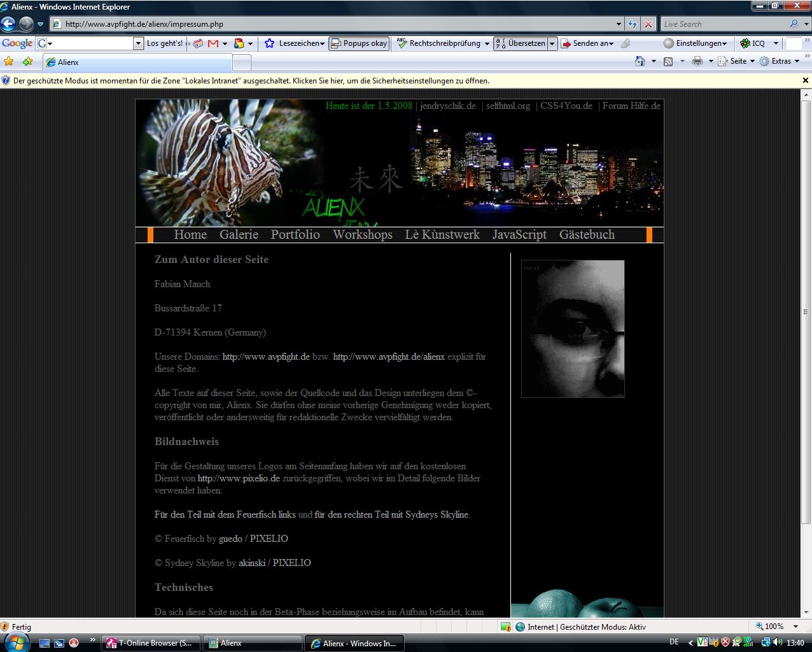Open the Galerie navigation menu item
Image resolution: width=812 pixels, height=652 pixels.
pos(239,234)
